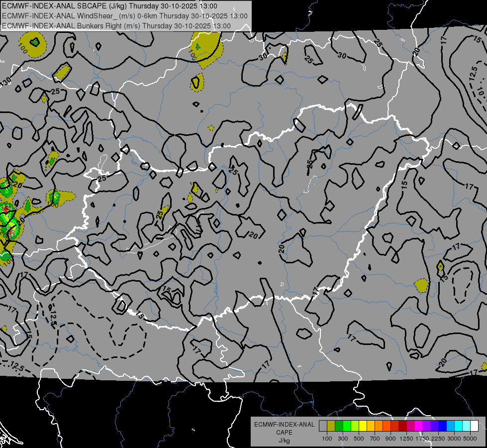Click the CAPE label in the legend
This screenshot has height=448, width=487.
click(284, 433)
